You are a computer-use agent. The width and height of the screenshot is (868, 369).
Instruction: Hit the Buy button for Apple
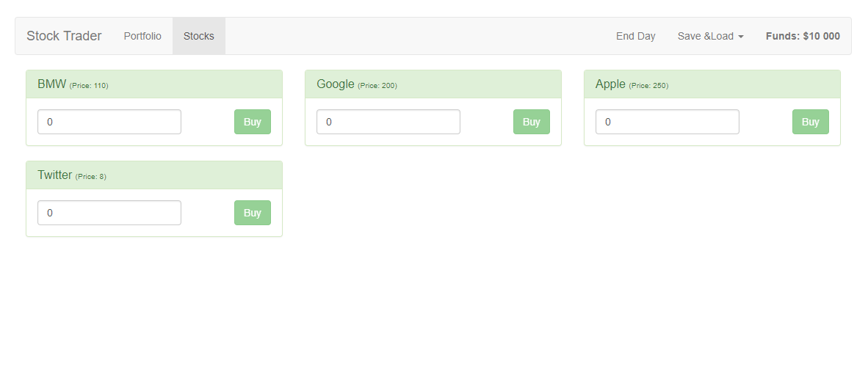point(810,122)
